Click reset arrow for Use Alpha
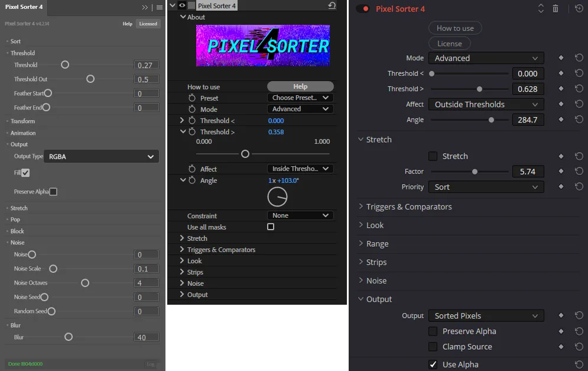Viewport: 588px width, 371px height. [x=579, y=364]
